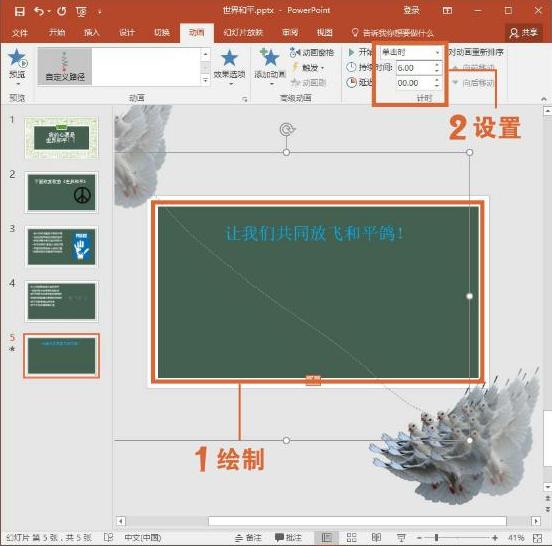Click the Redo icon in title bar

[62, 11]
